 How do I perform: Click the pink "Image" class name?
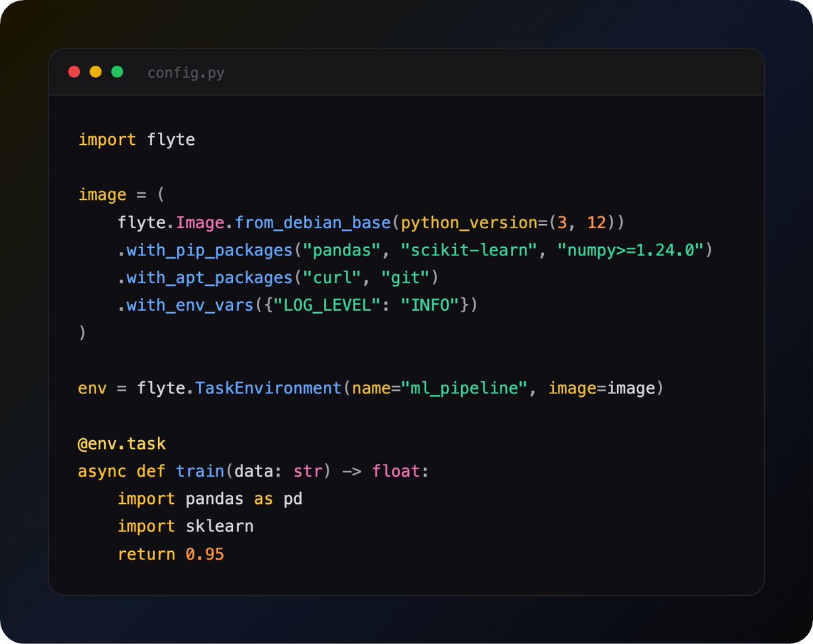click(200, 223)
